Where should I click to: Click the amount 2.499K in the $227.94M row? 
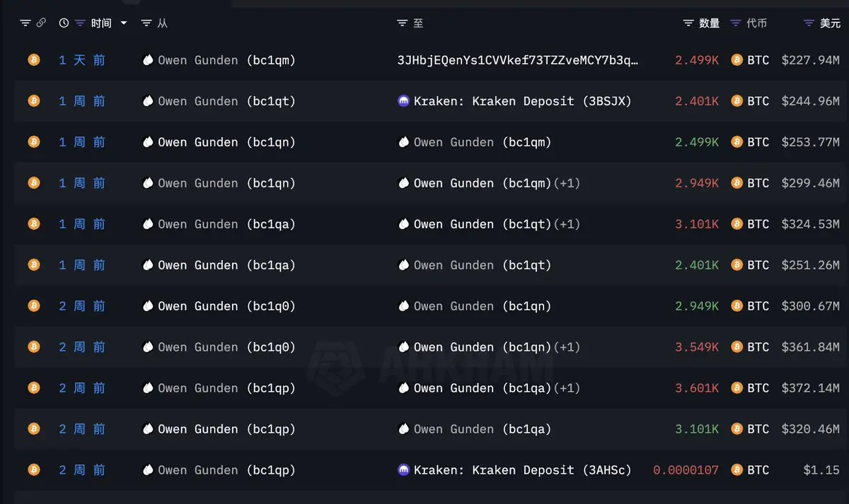(697, 60)
